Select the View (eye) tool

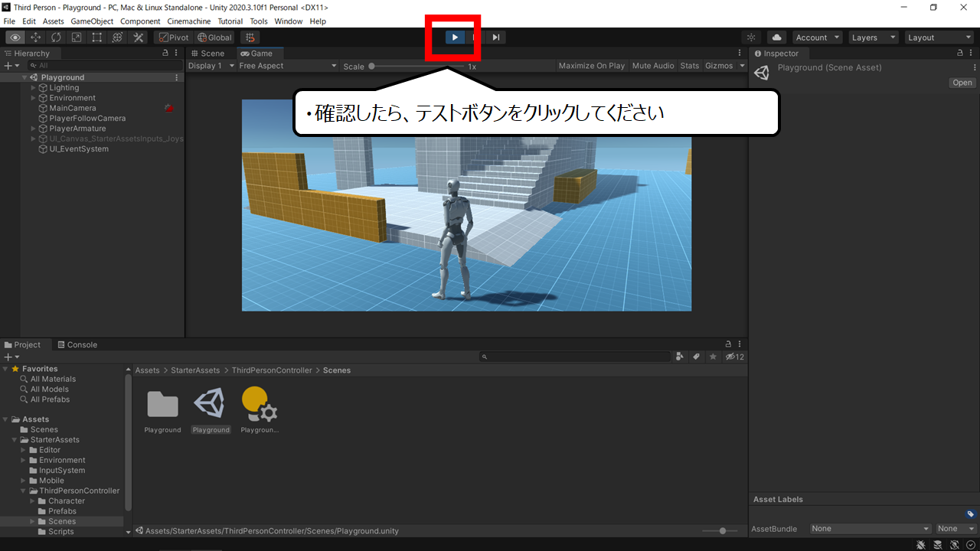[15, 37]
